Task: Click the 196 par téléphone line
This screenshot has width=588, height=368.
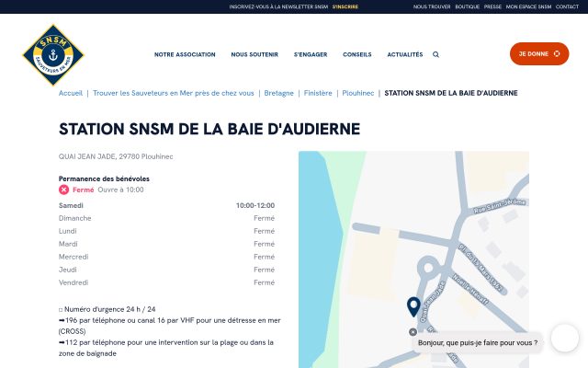Action: coord(169,326)
